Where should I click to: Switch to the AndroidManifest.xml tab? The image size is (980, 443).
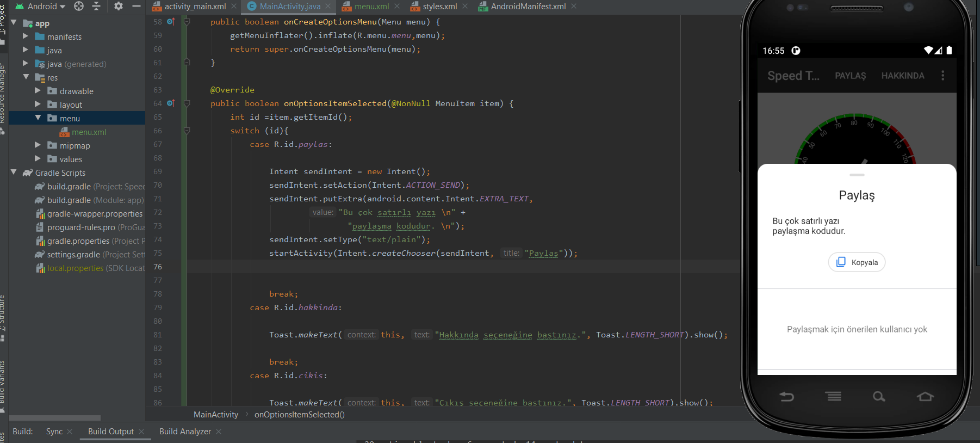[x=528, y=7]
